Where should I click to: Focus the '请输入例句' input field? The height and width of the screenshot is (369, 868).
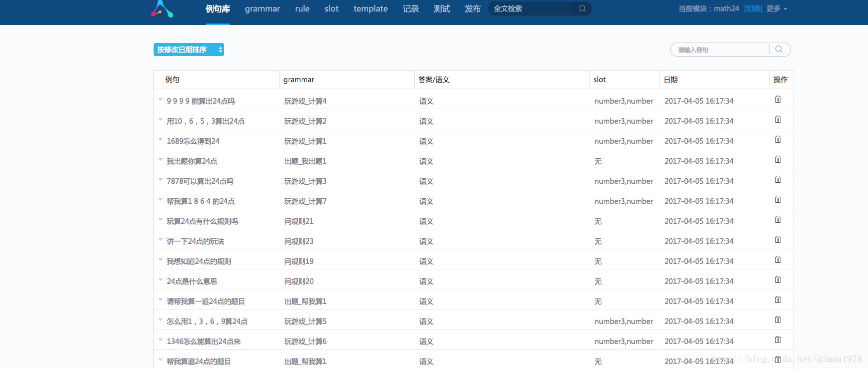720,50
